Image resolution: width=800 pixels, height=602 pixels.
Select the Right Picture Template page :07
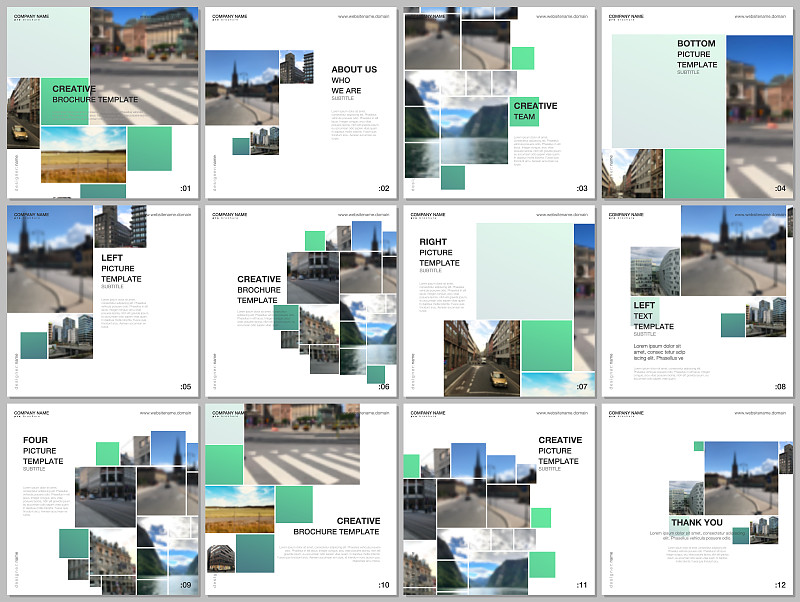(x=499, y=301)
